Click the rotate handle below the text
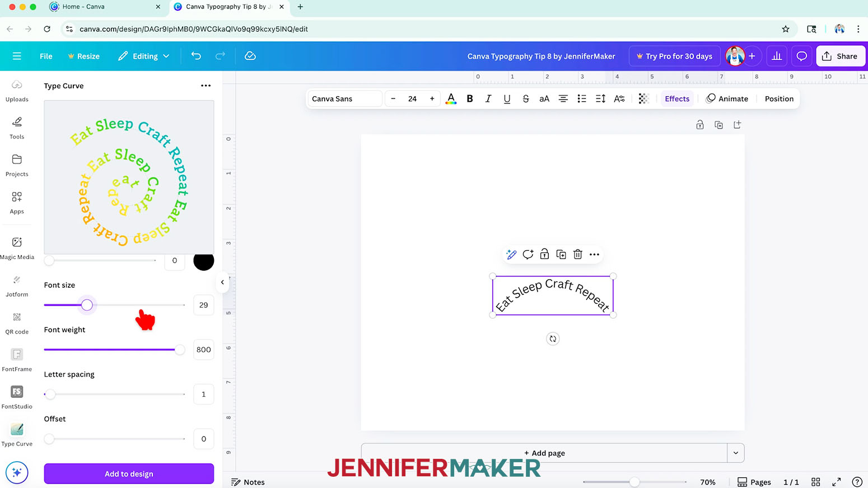This screenshot has width=868, height=488. click(x=553, y=339)
